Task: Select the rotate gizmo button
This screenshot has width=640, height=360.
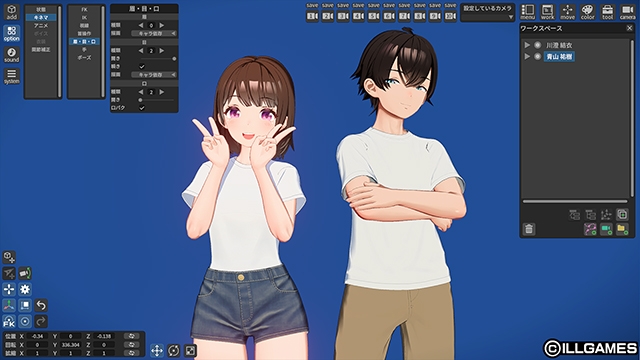Action: (173, 350)
